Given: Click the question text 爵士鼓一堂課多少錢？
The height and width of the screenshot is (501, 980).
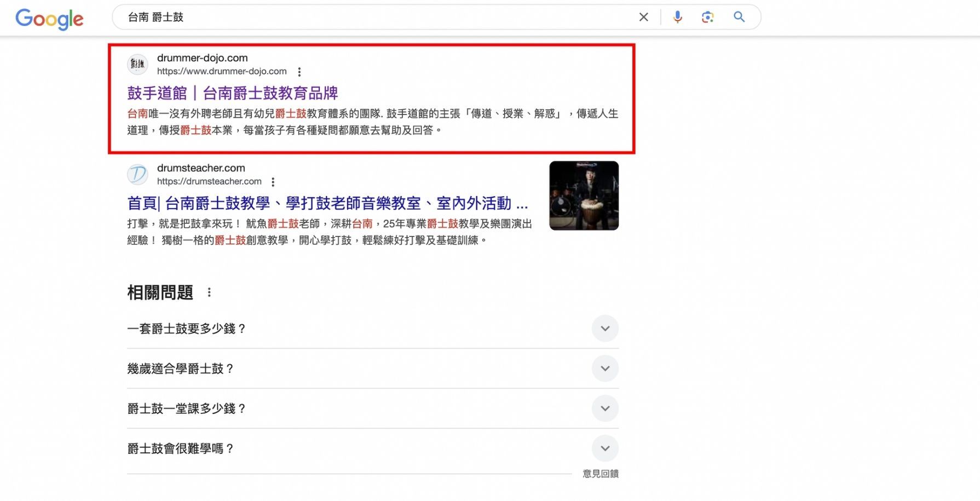Looking at the screenshot, I should pos(187,408).
